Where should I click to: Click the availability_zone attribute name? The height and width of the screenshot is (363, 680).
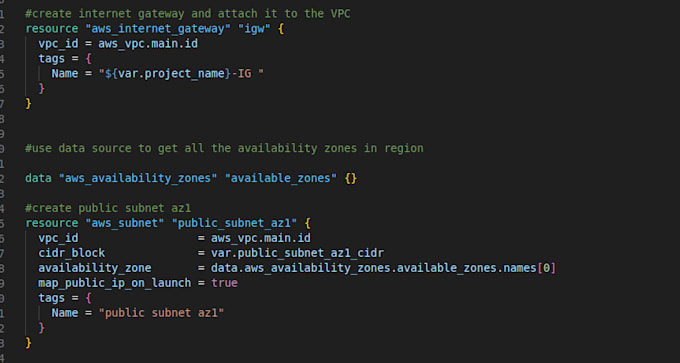pyautogui.click(x=95, y=268)
